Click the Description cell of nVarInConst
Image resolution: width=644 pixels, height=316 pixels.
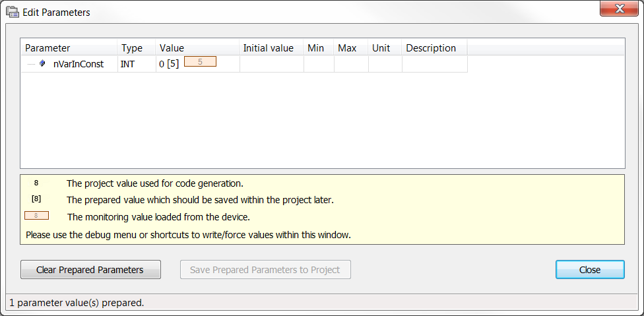435,64
